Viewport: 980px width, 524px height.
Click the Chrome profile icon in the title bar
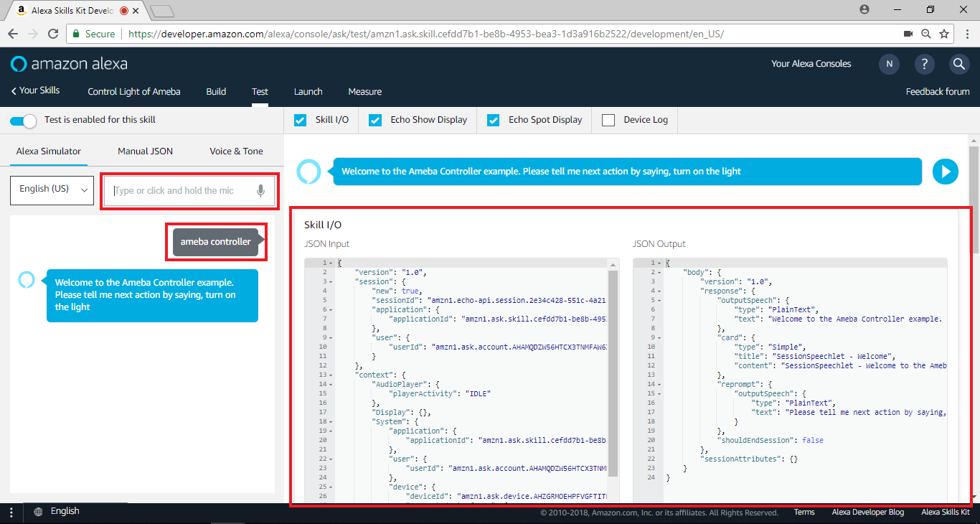[864, 9]
